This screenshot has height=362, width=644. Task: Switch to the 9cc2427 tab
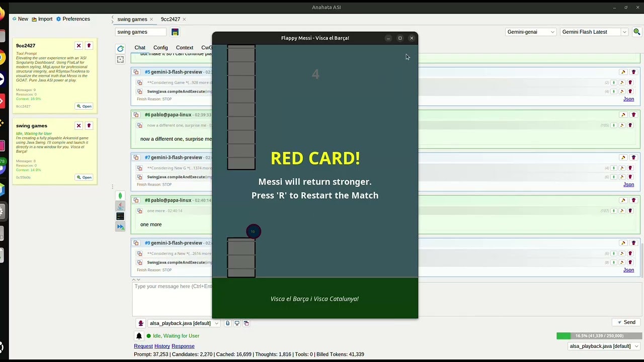point(170,19)
